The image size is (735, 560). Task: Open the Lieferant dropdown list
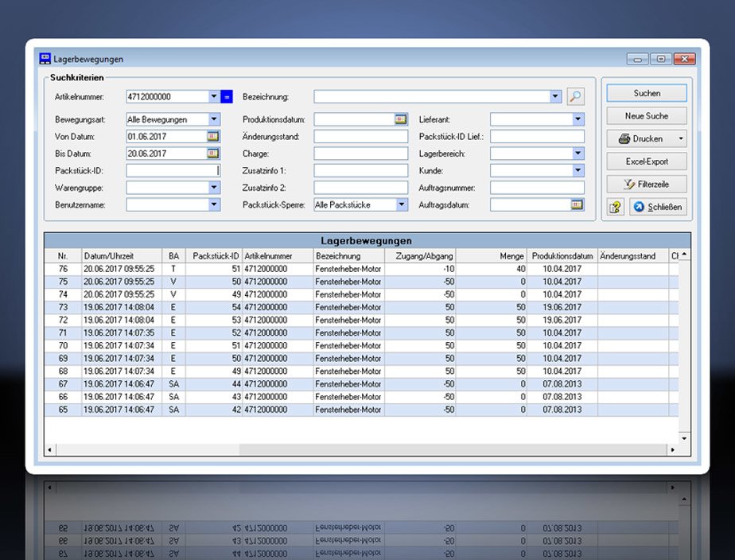tap(577, 119)
